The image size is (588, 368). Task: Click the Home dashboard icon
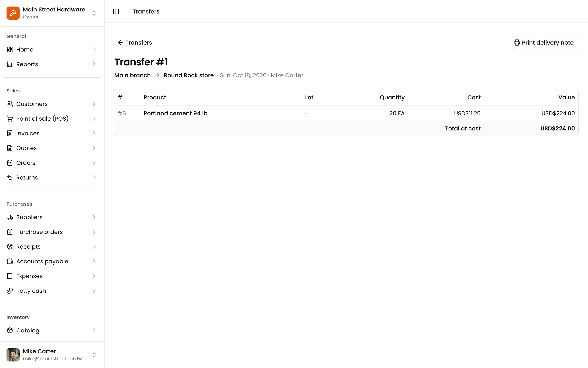click(10, 49)
